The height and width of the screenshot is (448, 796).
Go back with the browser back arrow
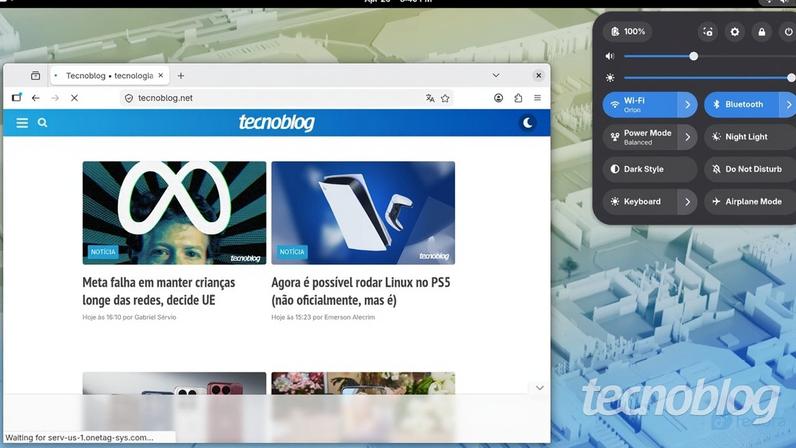36,98
